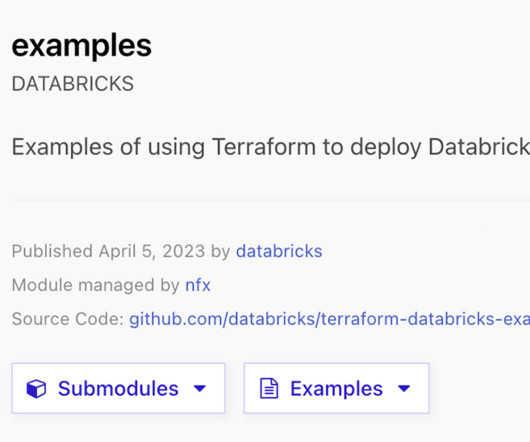Click the DATABRICKS namespace label

(73, 83)
